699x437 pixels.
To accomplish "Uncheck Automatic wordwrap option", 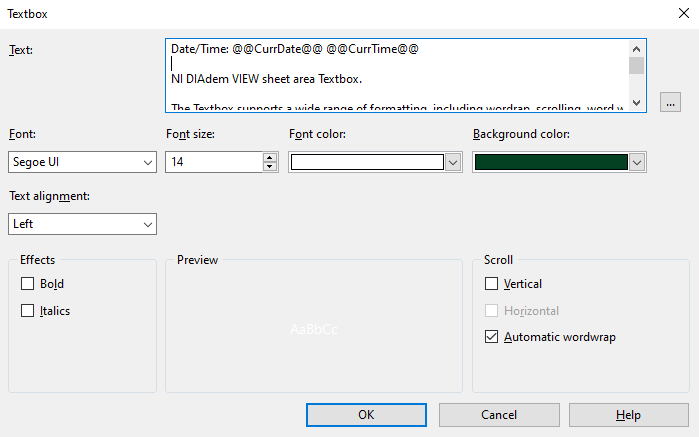I will tap(492, 337).
